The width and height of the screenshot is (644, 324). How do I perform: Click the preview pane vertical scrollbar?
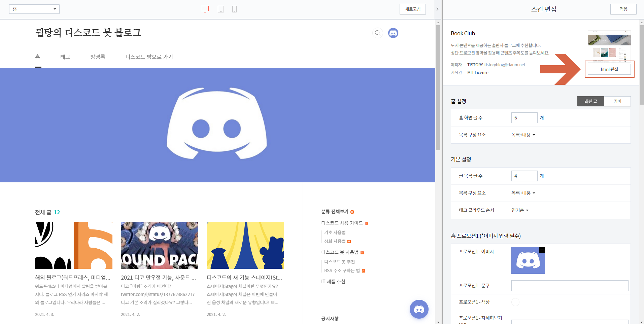point(438,87)
